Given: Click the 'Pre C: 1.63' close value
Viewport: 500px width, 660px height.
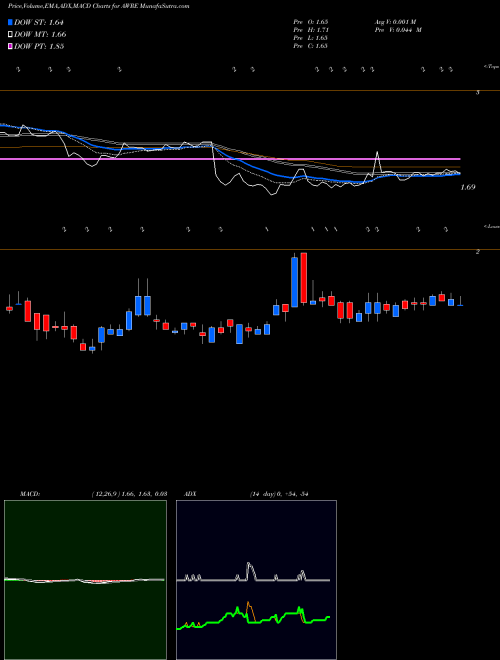Looking at the screenshot, I should pos(311,46).
